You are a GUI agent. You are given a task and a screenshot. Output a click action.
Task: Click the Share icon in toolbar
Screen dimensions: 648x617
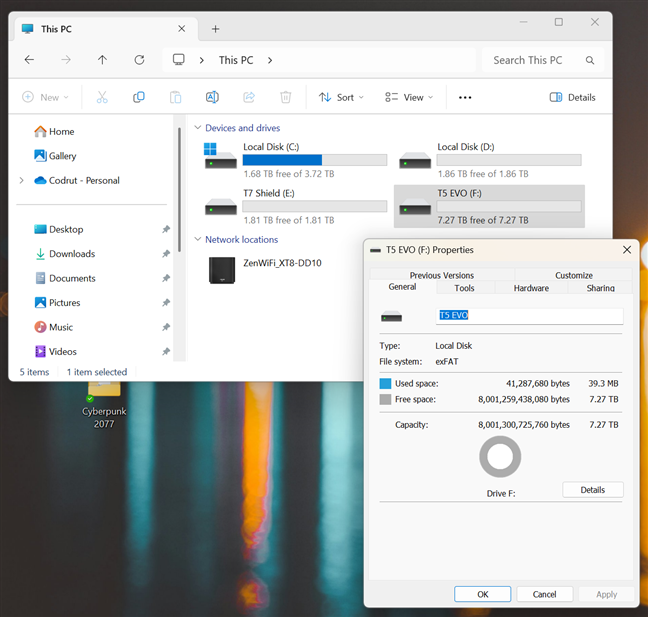(249, 97)
